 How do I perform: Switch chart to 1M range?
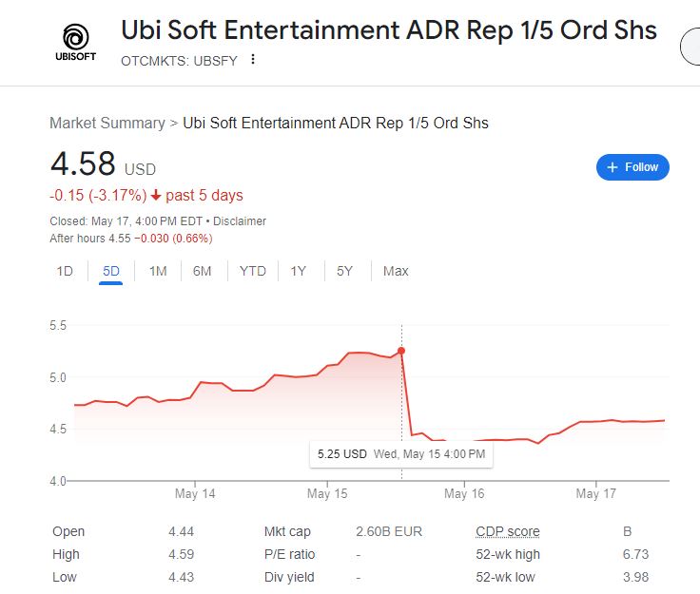[158, 271]
